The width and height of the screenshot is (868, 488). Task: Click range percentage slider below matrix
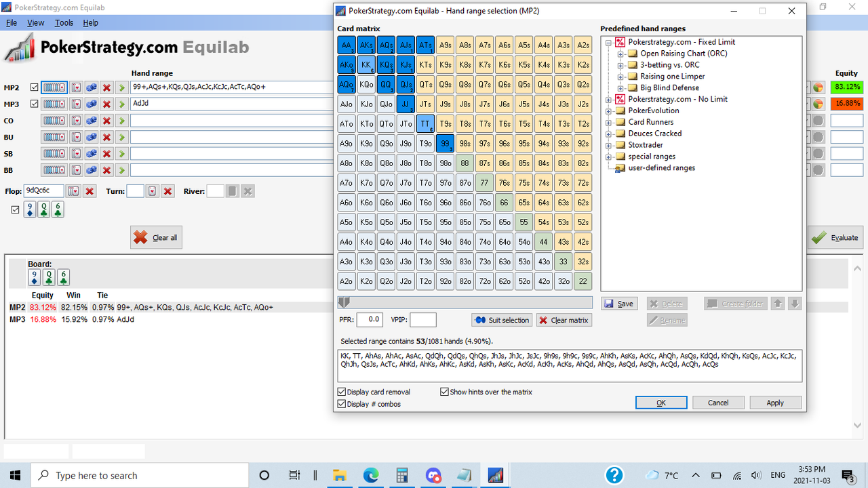pyautogui.click(x=465, y=302)
